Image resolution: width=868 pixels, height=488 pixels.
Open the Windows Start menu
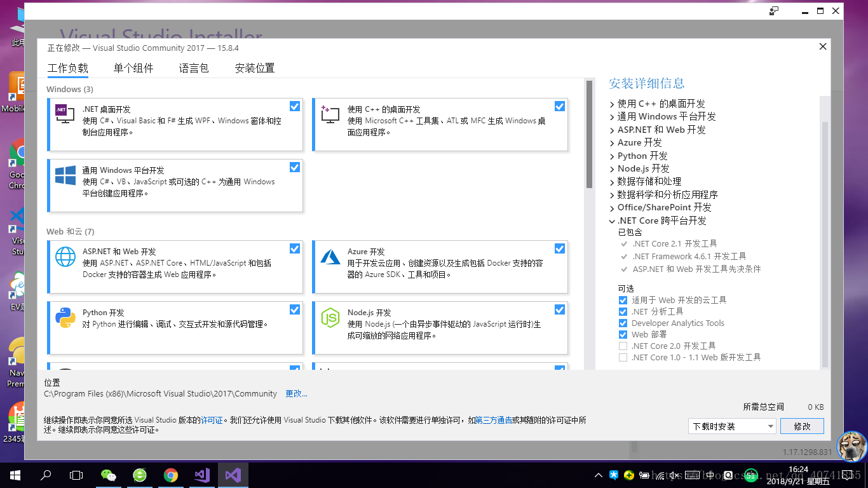tap(15, 475)
